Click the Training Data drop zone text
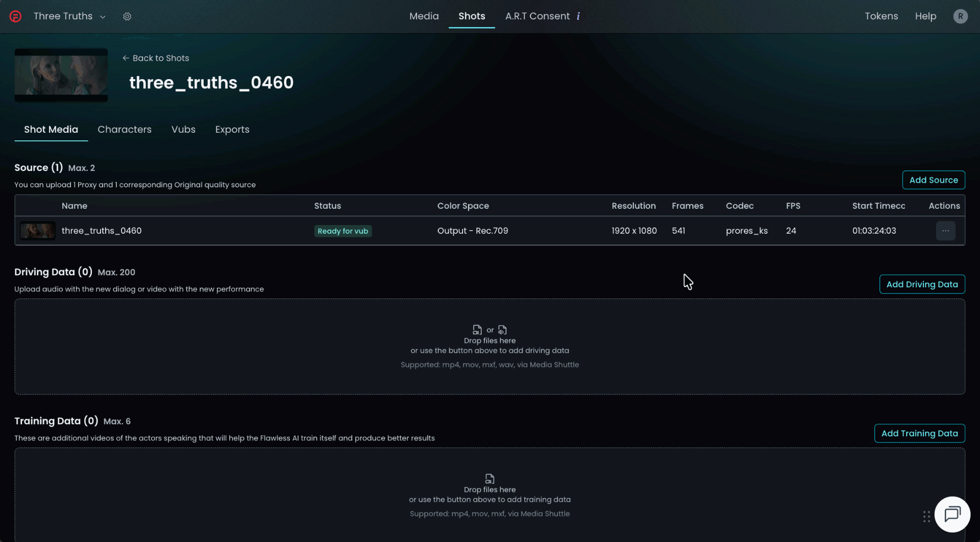Image resolution: width=980 pixels, height=542 pixels. [x=489, y=495]
